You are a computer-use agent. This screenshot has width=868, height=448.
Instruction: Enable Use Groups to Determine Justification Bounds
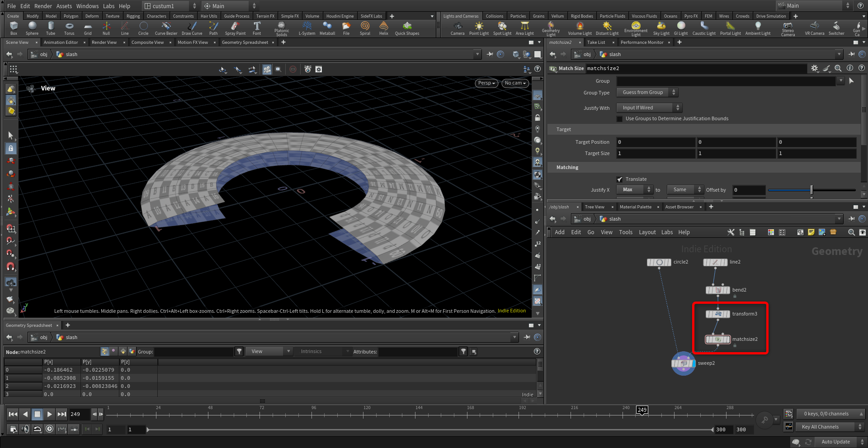tap(620, 119)
